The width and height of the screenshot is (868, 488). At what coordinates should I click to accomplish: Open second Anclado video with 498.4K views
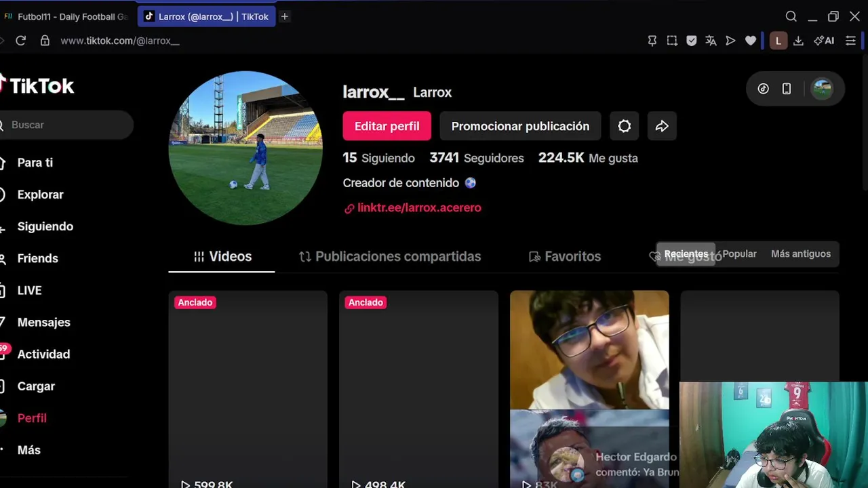pyautogui.click(x=419, y=389)
